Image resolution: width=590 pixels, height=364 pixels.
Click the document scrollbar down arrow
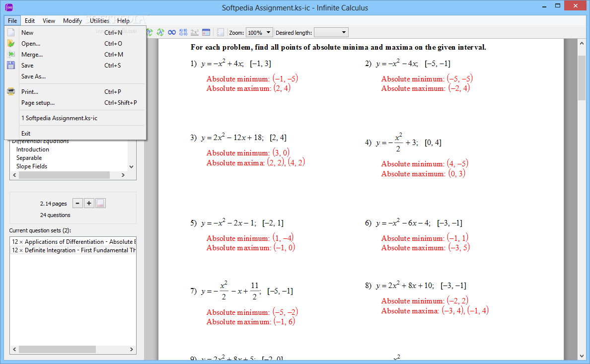click(x=582, y=356)
